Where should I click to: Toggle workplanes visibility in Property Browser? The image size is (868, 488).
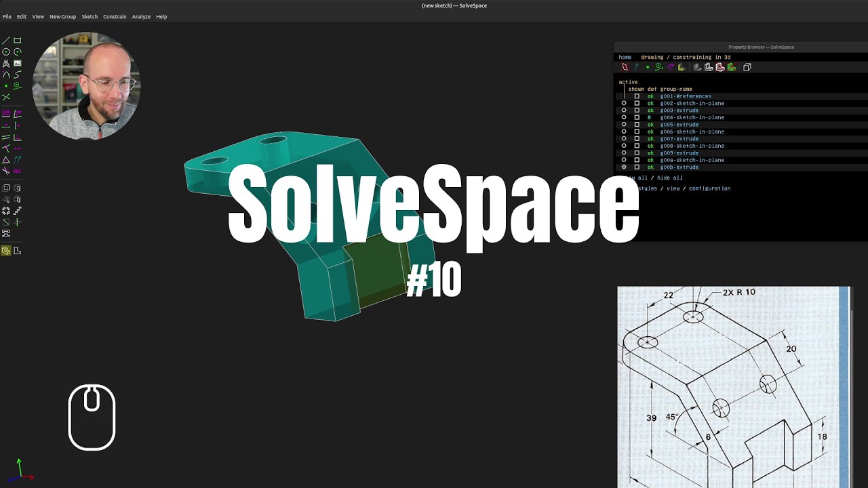coord(625,67)
